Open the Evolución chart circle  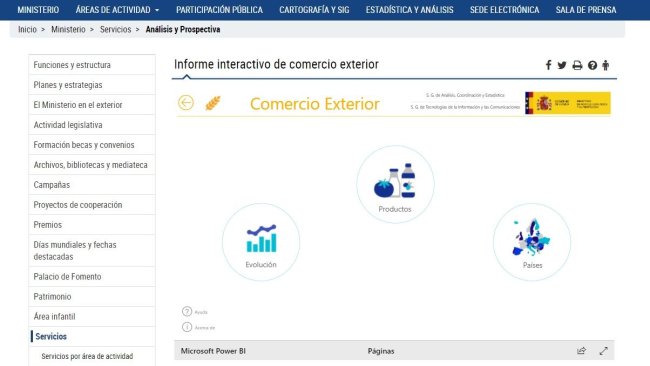pos(261,242)
